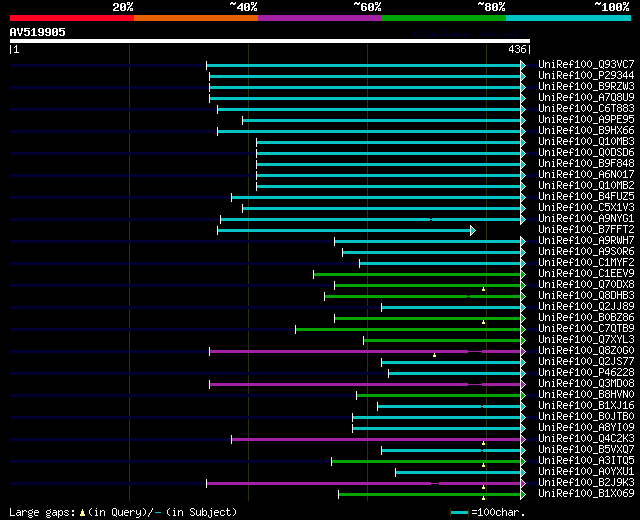Image resolution: width=640 pixels, height=520 pixels.
Task: Click the yellow gap marker under Q70DX8 row
Action: pyautogui.click(x=483, y=289)
